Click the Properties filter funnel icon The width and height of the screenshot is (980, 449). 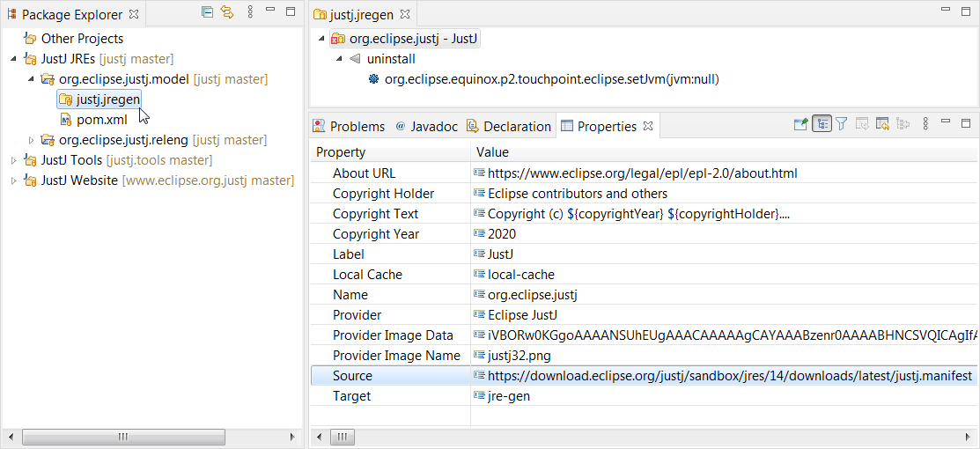[x=841, y=125]
